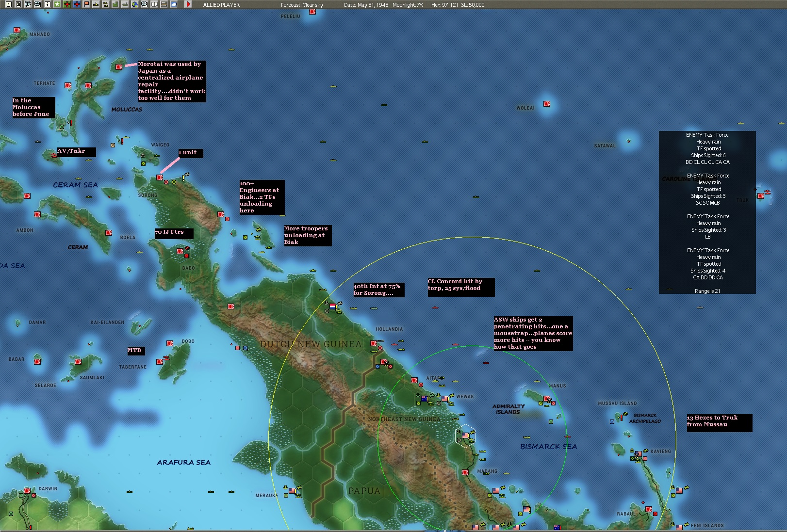Click the single yellow ship toolbar icon
Viewport: 787px width, 532px height.
point(96,4)
